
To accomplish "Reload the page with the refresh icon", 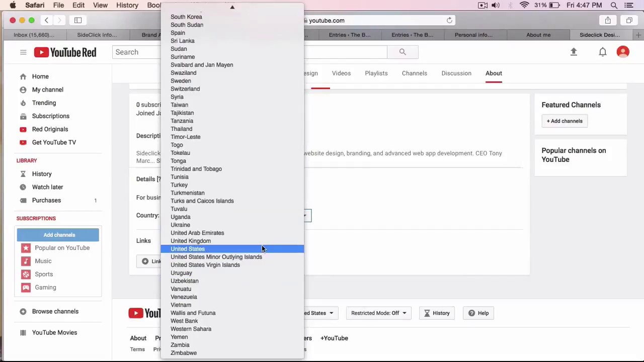I will [x=449, y=20].
